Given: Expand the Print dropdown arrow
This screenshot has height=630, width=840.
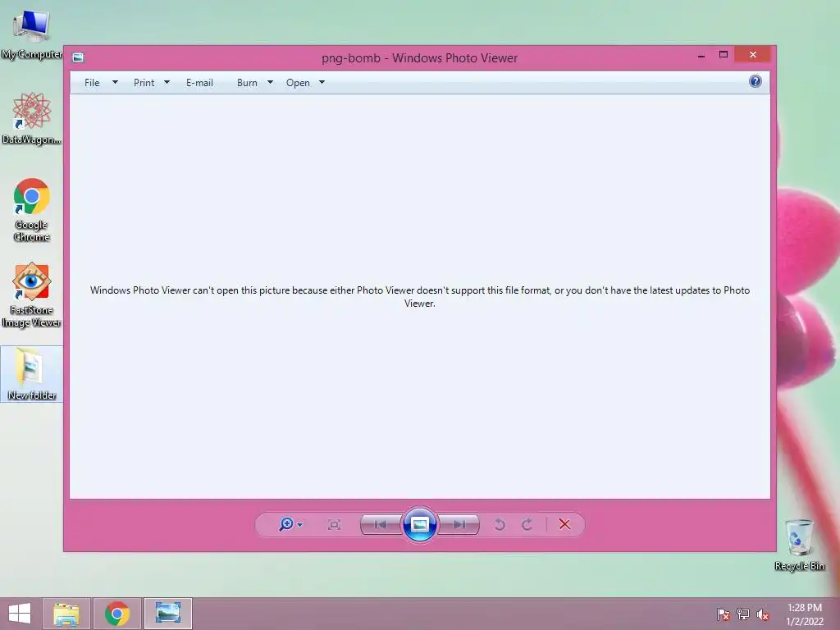Looking at the screenshot, I should (167, 83).
